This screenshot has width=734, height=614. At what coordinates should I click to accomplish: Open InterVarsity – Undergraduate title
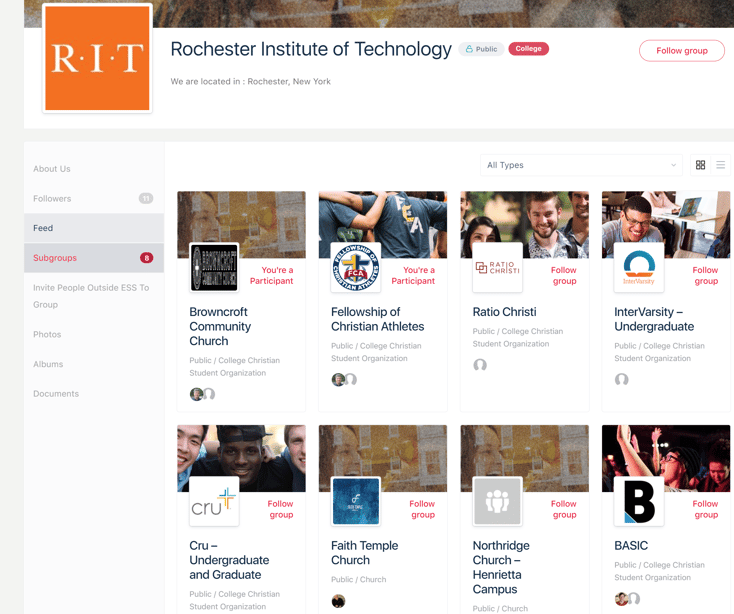coord(654,319)
